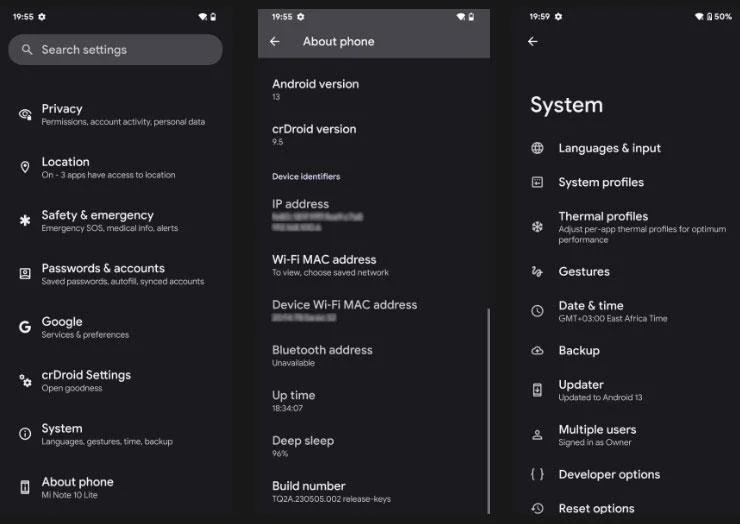The image size is (740, 524).
Task: Select Bluetooth address Unavailable row
Action: [374, 356]
